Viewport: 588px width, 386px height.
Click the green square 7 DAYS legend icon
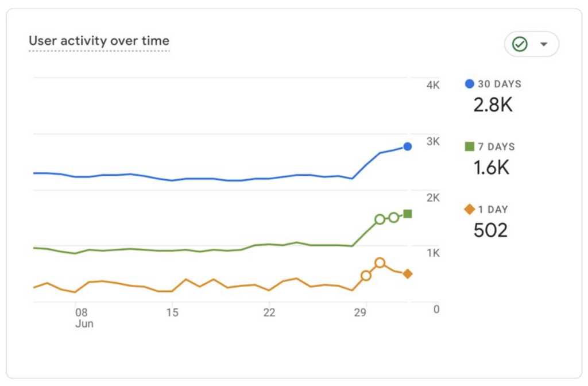(469, 147)
